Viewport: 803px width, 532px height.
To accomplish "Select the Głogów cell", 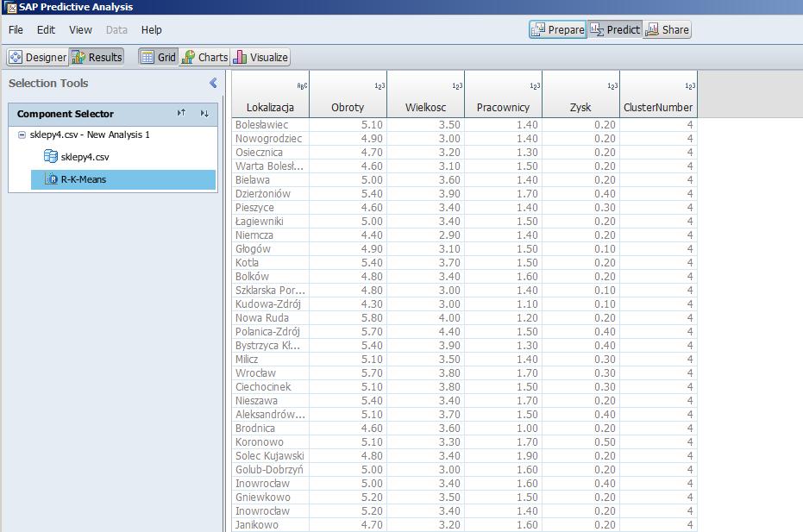I will click(x=271, y=249).
